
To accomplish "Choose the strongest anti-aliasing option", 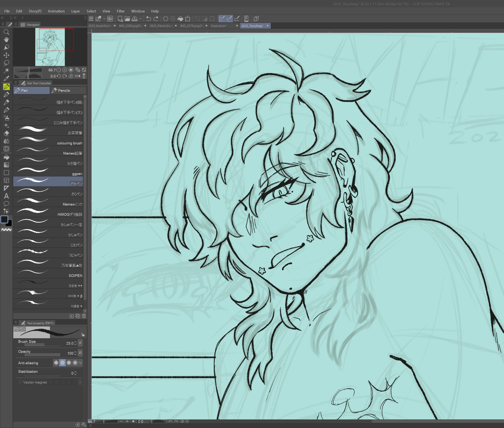I will (x=75, y=363).
